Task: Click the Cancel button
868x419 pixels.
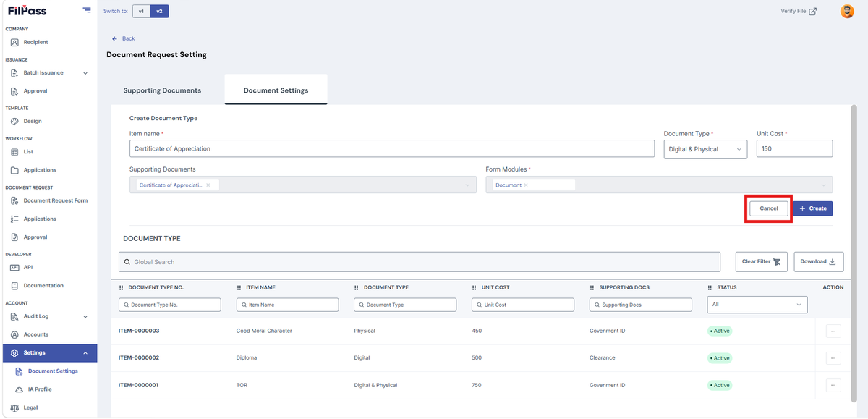Action: [769, 208]
